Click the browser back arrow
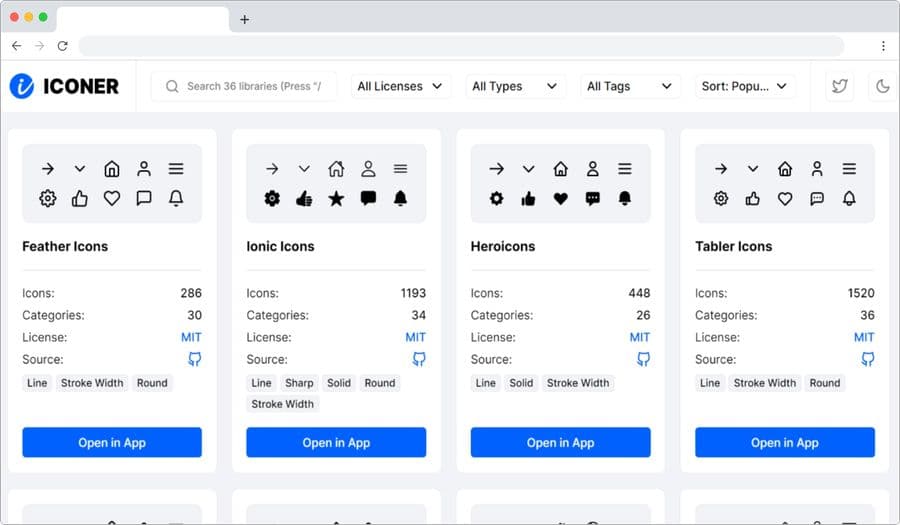 [17, 46]
